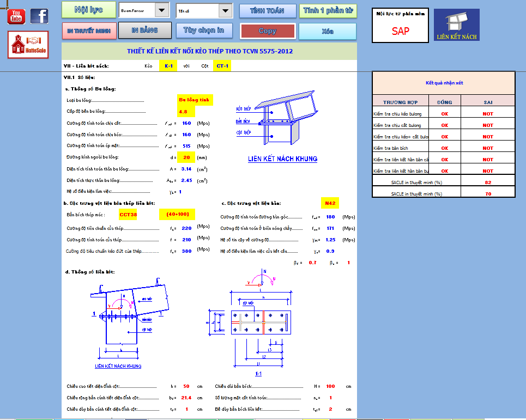Select net bolt area value 2.45
Screen dimensions: 526x420
[186, 180]
